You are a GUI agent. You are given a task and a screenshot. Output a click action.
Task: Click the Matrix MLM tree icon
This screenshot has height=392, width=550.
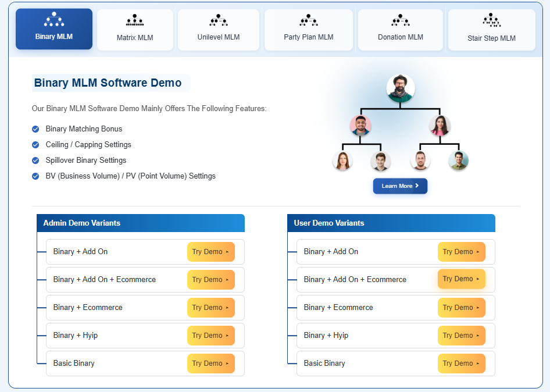coord(135,21)
